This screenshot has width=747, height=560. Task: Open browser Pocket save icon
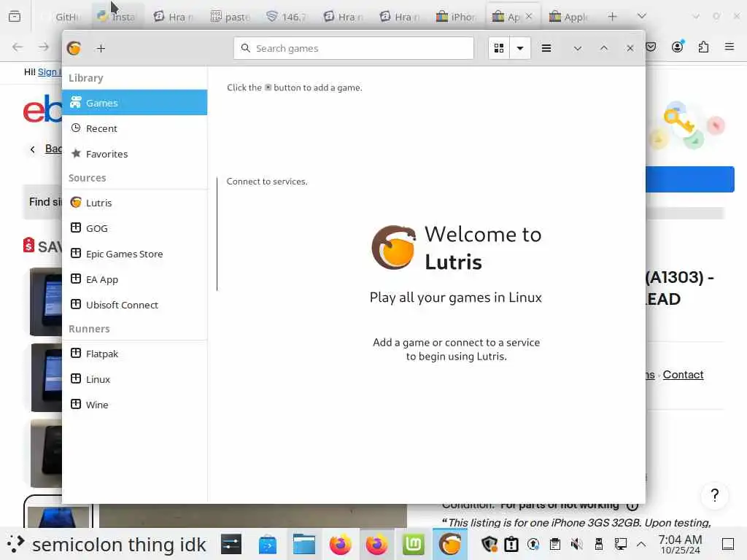(651, 47)
